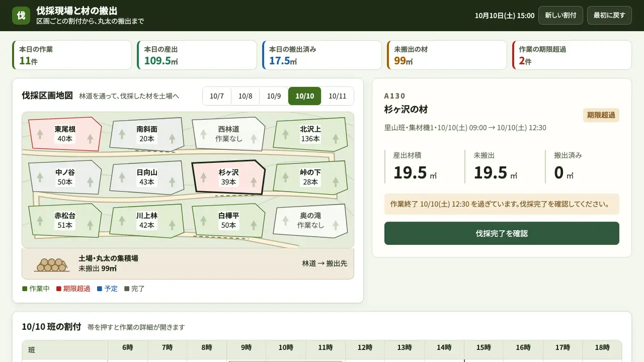Click the 10月10日(土) 15:00 timestamp

tap(505, 16)
